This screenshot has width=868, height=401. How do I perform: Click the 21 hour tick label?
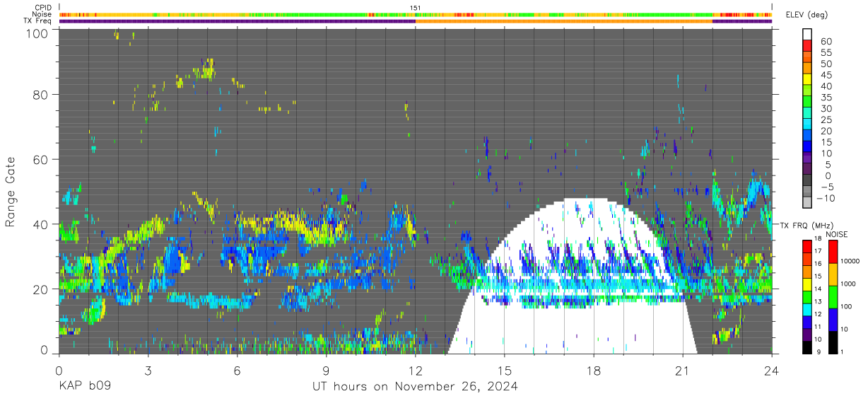pos(683,369)
